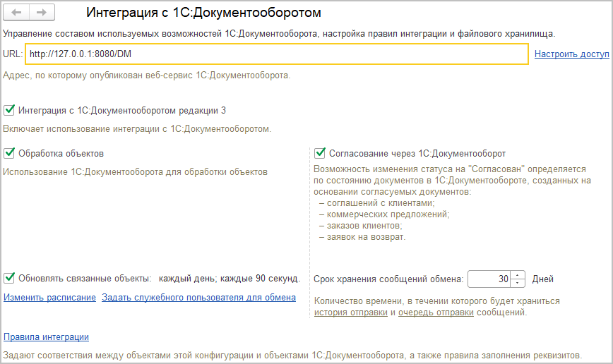Open the очередь отправки link
The image size is (613, 364).
coord(436,313)
